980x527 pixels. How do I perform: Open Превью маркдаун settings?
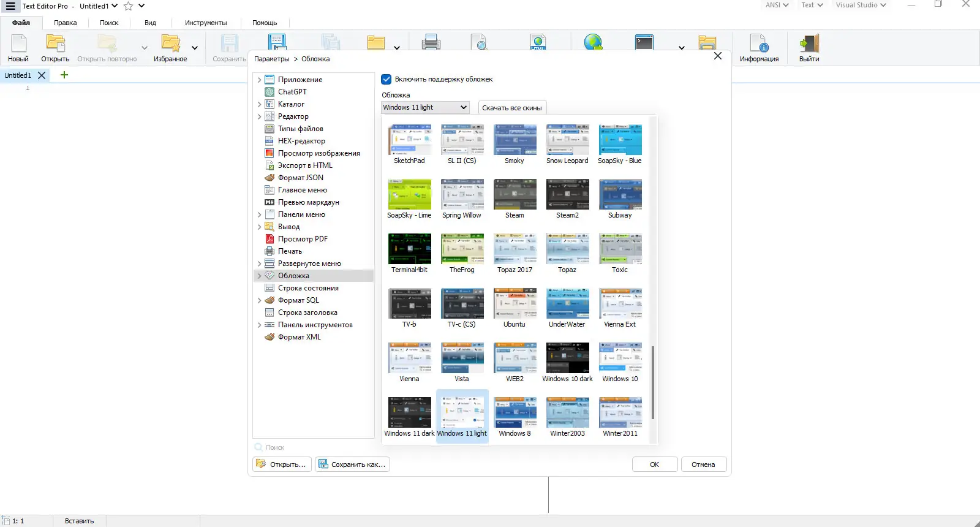[x=308, y=202]
